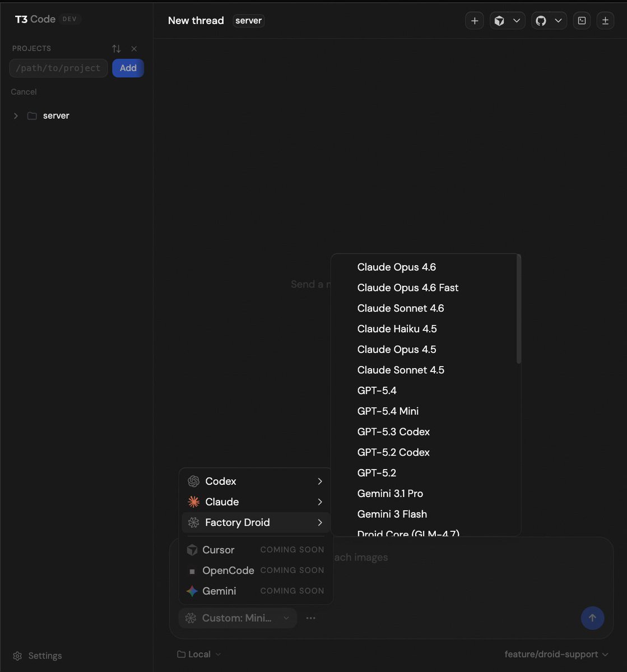
Task: Click the Settings label in sidebar
Action: (x=45, y=656)
